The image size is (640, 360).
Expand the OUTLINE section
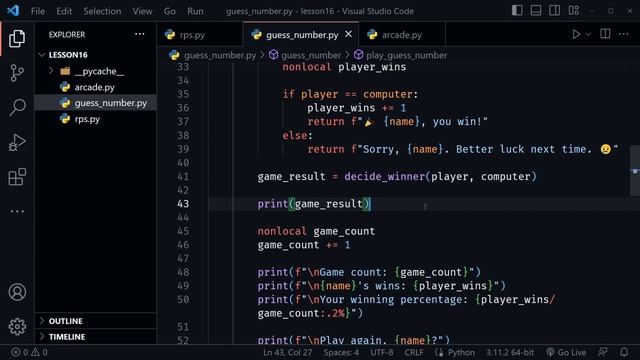coord(96,321)
